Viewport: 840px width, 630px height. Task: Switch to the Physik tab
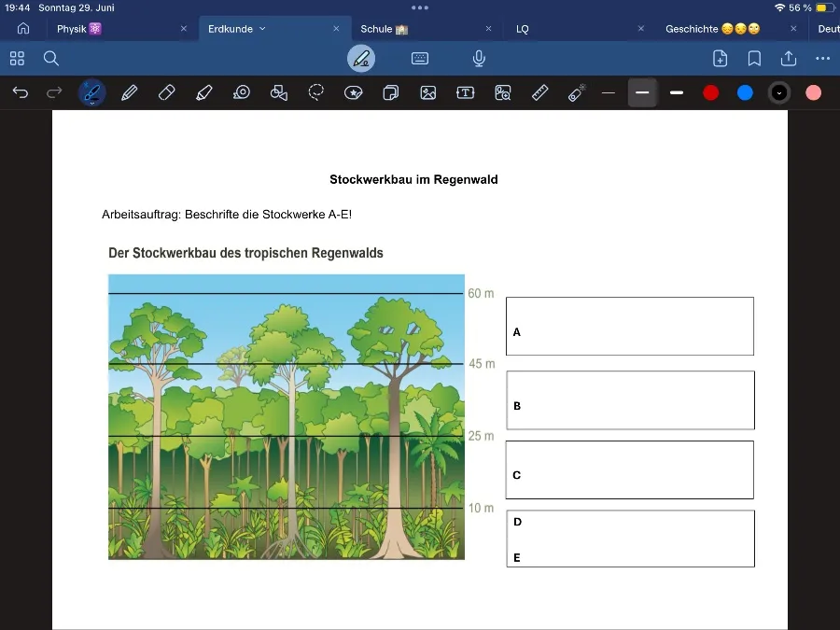[78, 29]
